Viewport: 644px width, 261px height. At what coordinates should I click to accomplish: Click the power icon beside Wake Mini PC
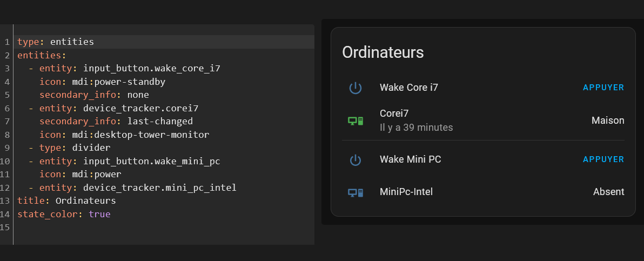click(x=355, y=160)
